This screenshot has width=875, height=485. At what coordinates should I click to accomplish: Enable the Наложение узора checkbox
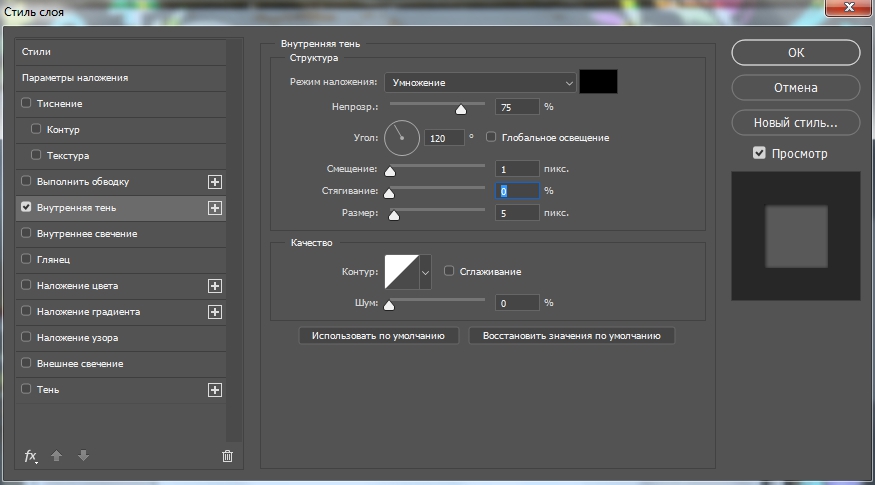pos(26,337)
